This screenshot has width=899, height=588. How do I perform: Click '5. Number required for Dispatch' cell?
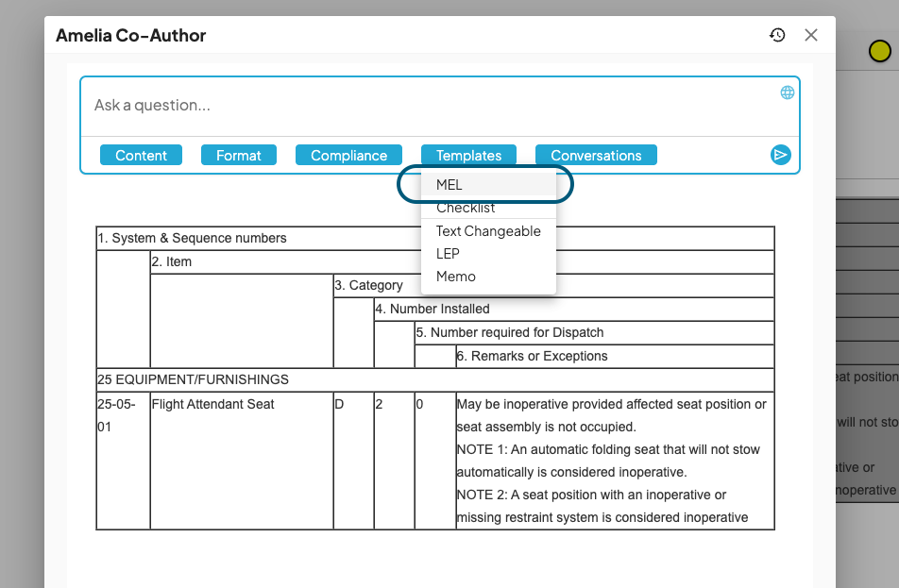coord(595,332)
